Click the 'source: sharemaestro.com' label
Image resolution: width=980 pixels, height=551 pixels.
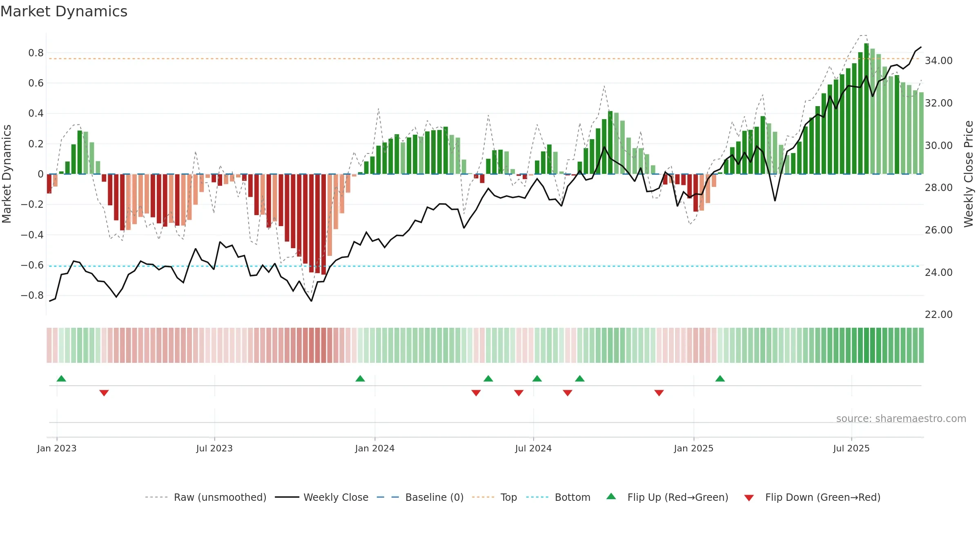click(x=901, y=418)
